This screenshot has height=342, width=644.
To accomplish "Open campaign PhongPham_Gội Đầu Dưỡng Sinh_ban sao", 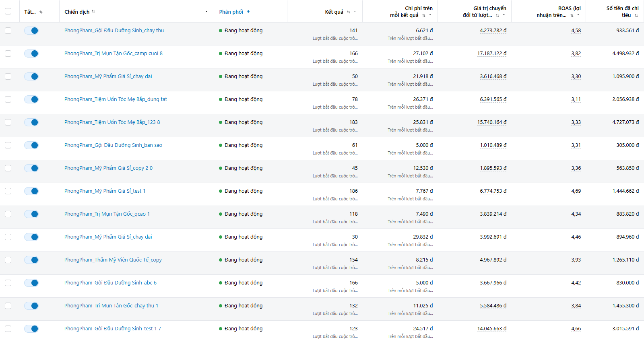I will (113, 145).
